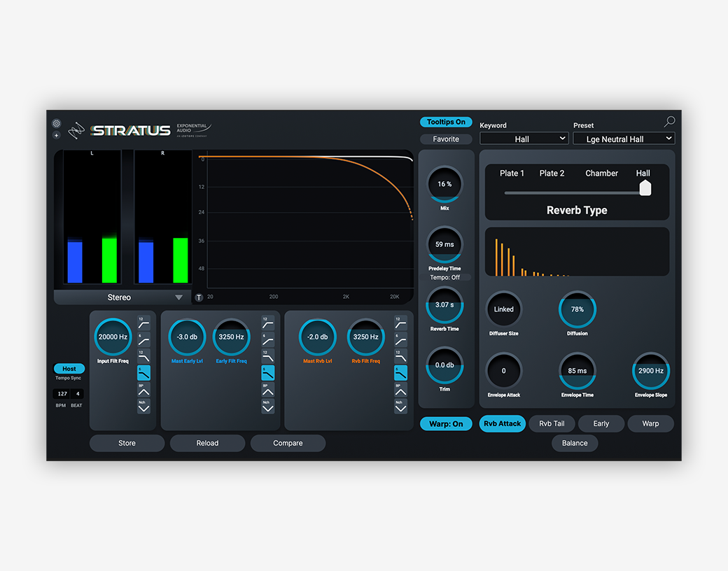Click the Predelay Time knob

pos(444,245)
